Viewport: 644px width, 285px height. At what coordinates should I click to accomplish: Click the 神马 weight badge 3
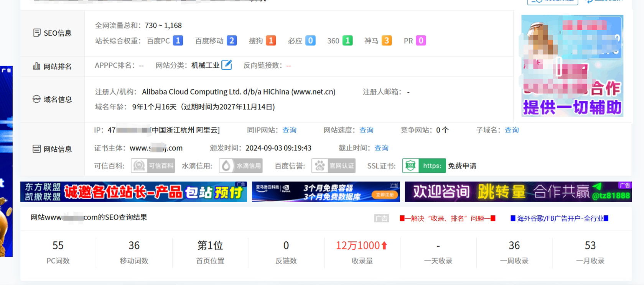pyautogui.click(x=387, y=41)
